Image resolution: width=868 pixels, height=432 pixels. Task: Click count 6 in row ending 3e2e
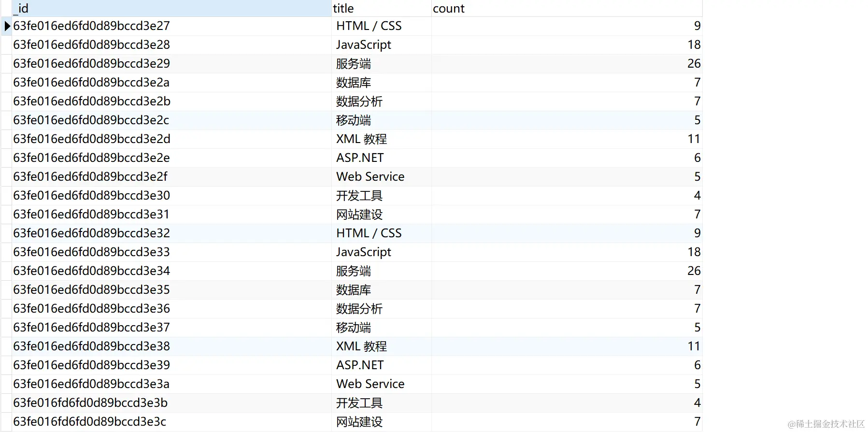point(567,158)
